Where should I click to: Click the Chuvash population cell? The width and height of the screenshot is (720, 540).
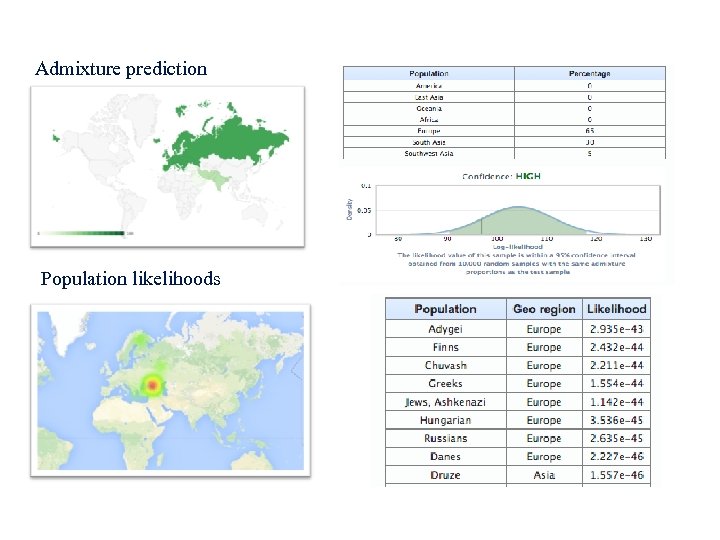tap(445, 366)
